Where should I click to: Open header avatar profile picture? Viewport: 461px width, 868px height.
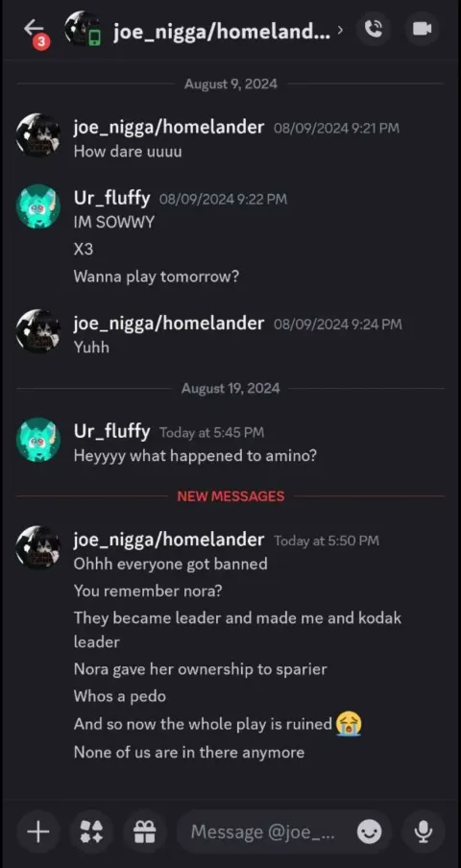click(x=83, y=29)
